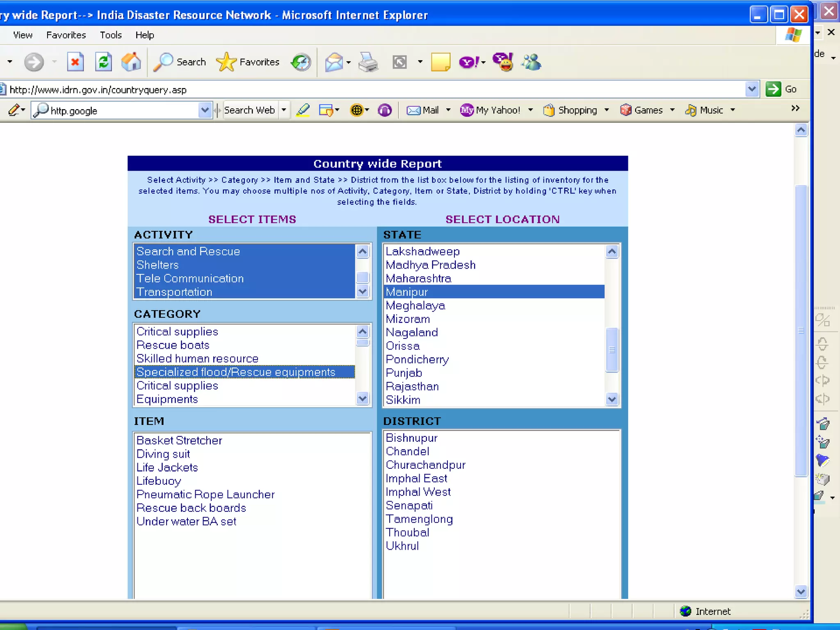840x630 pixels.
Task: Open the Favorites menu
Action: [x=66, y=35]
